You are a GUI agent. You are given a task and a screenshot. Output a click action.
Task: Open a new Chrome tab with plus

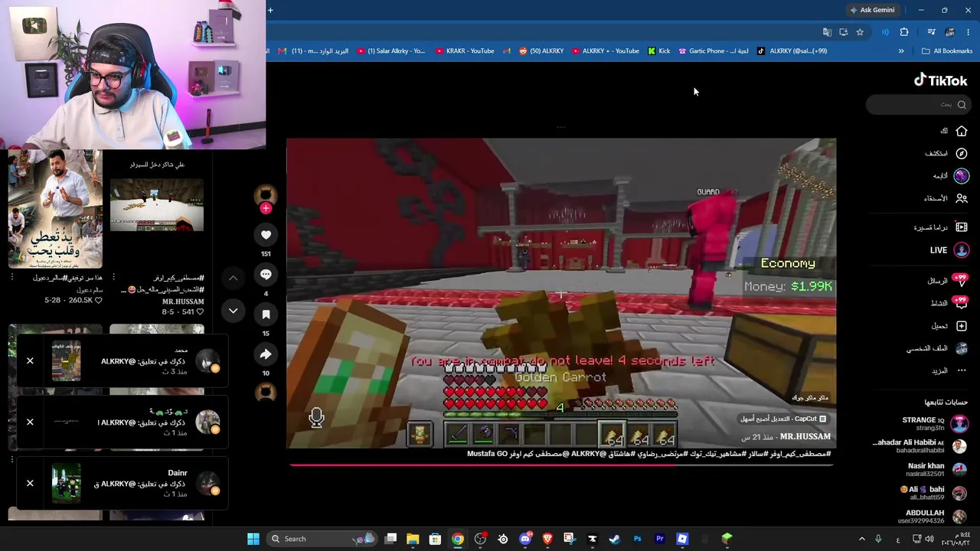270,10
